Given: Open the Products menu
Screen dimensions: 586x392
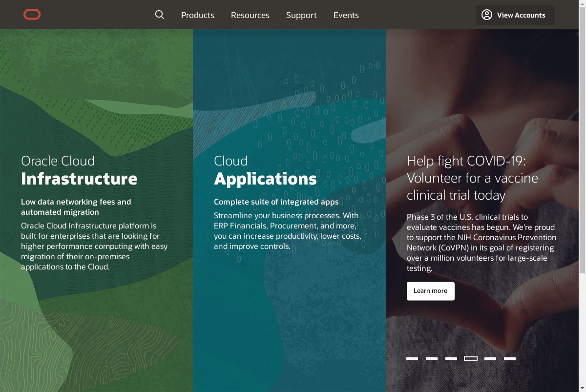Looking at the screenshot, I should pyautogui.click(x=198, y=15).
